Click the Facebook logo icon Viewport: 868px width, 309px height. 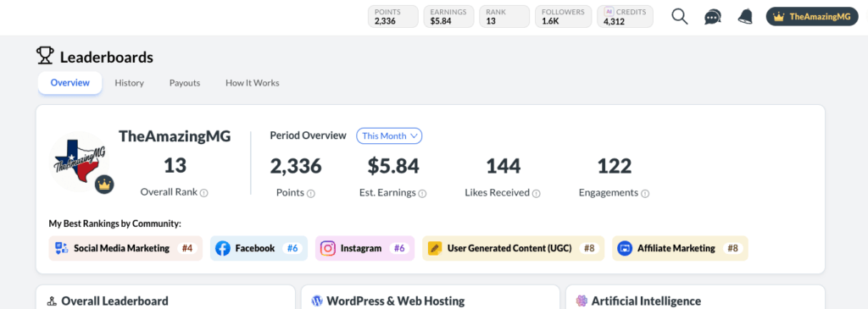pyautogui.click(x=223, y=248)
